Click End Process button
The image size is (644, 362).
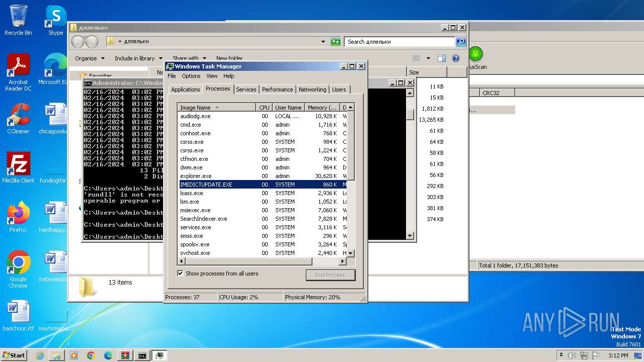pyautogui.click(x=331, y=275)
